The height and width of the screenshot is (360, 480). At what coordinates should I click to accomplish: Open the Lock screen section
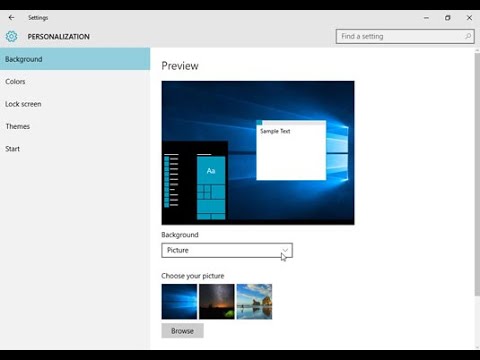pyautogui.click(x=75, y=104)
